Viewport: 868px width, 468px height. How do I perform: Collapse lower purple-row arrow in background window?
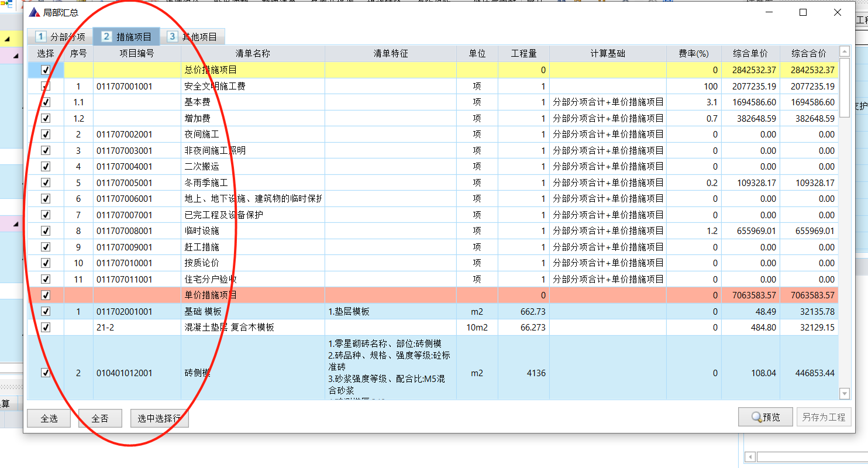coord(16,224)
